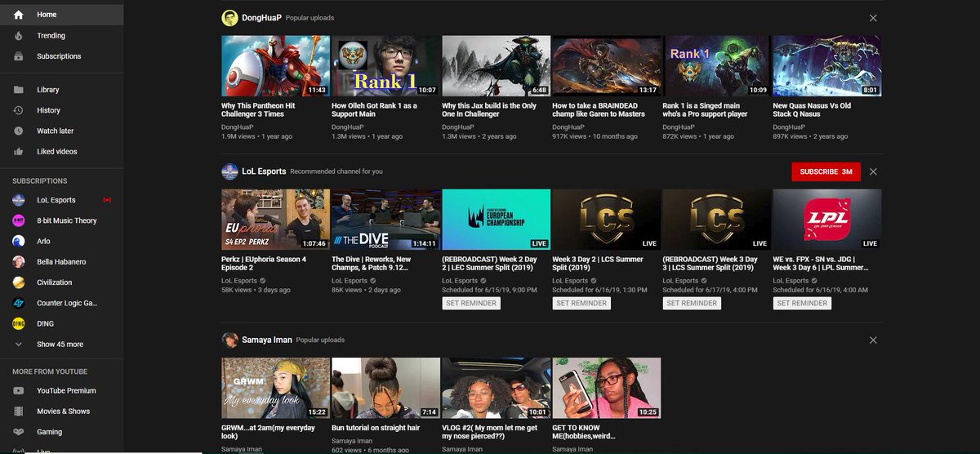
Task: Click YouTube Premium icon in sidebar
Action: (18, 391)
